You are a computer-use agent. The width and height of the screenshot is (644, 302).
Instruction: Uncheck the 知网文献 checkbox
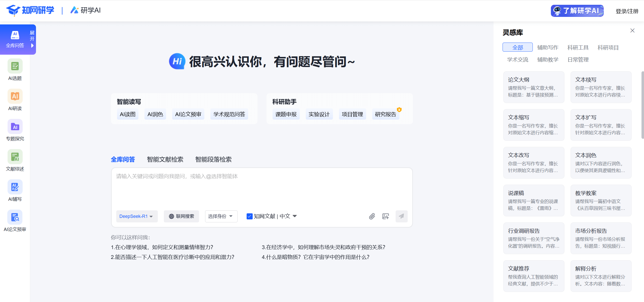click(249, 216)
